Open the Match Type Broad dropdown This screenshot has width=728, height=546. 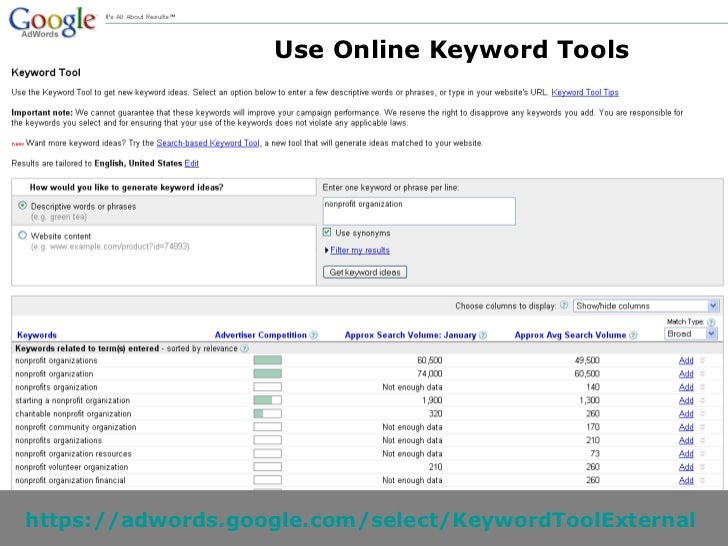691,334
